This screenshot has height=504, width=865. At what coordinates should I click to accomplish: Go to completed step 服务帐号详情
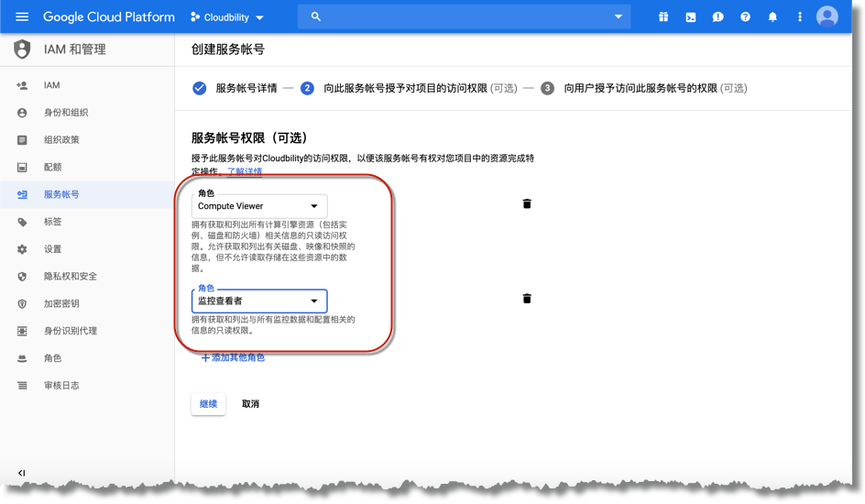(235, 88)
